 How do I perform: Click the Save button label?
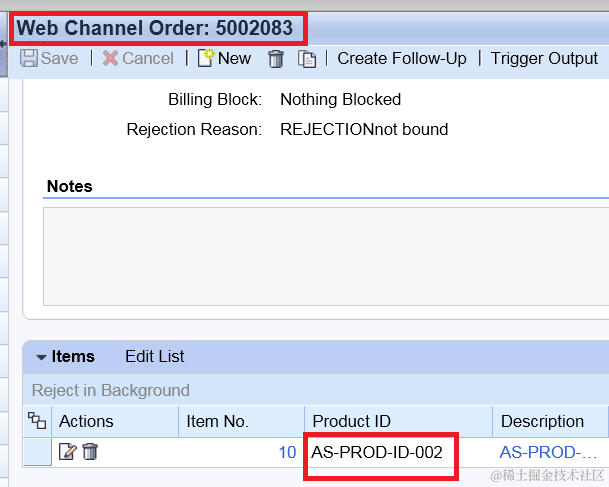(x=59, y=58)
